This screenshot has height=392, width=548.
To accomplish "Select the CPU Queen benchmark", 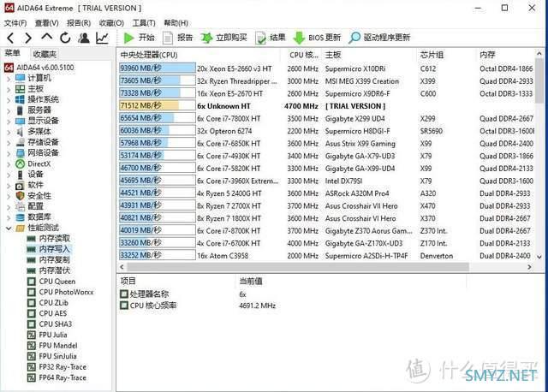I will [x=57, y=282].
